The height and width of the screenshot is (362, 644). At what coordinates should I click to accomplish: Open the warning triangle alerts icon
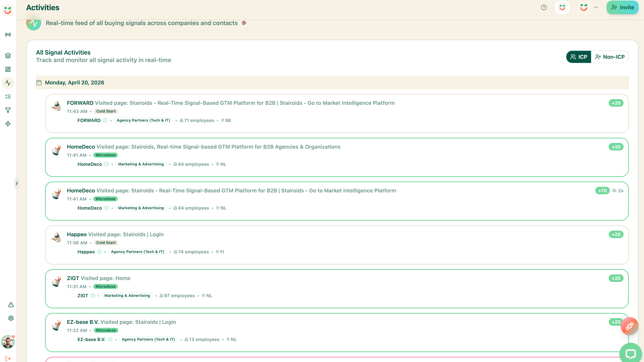11,305
